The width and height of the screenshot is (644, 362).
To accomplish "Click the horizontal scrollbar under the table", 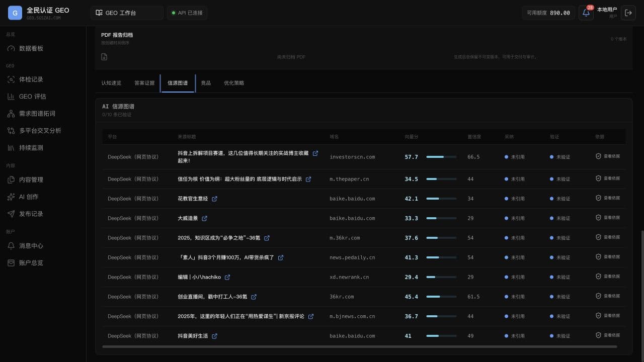I will pos(359,346).
